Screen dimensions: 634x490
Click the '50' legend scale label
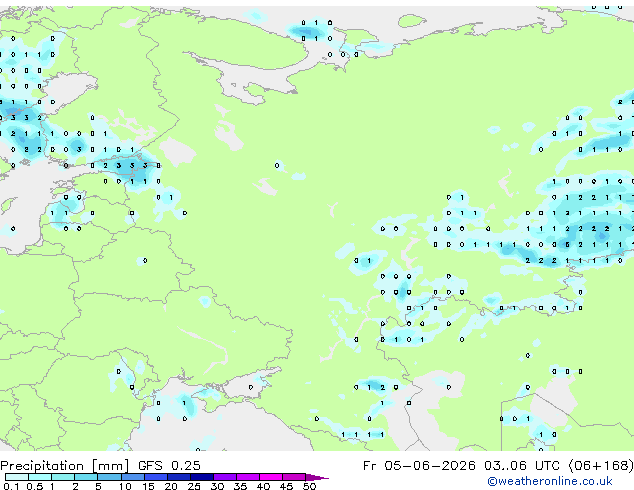point(309,486)
